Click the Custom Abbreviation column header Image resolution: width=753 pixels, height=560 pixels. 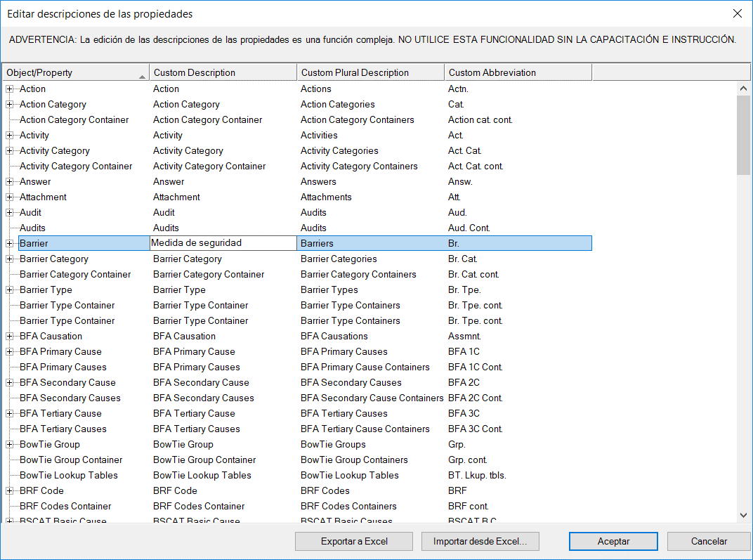(518, 72)
